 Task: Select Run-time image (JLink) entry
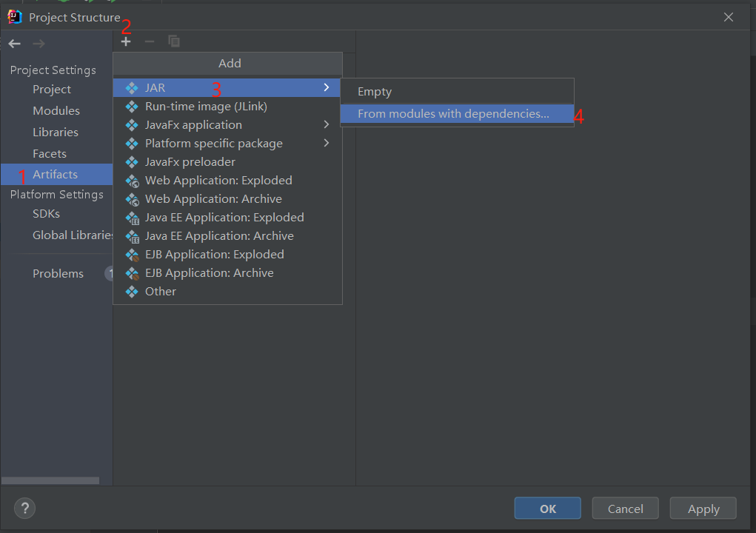tap(206, 107)
